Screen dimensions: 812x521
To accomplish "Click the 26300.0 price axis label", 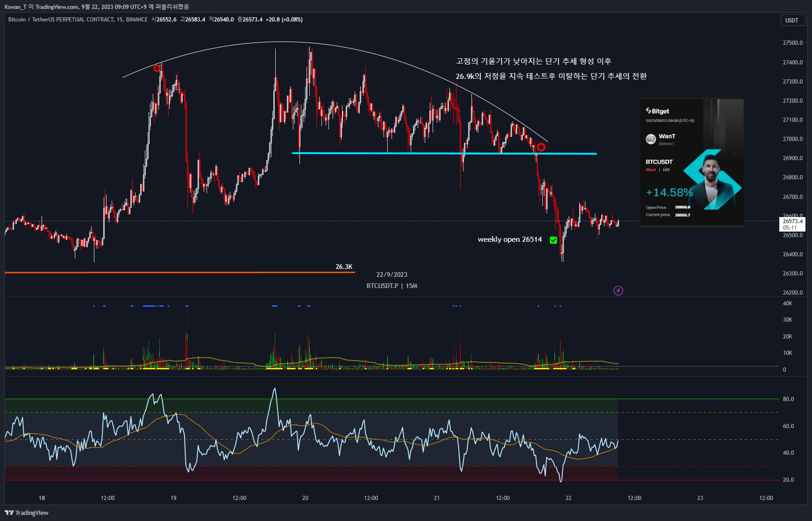I will [793, 274].
